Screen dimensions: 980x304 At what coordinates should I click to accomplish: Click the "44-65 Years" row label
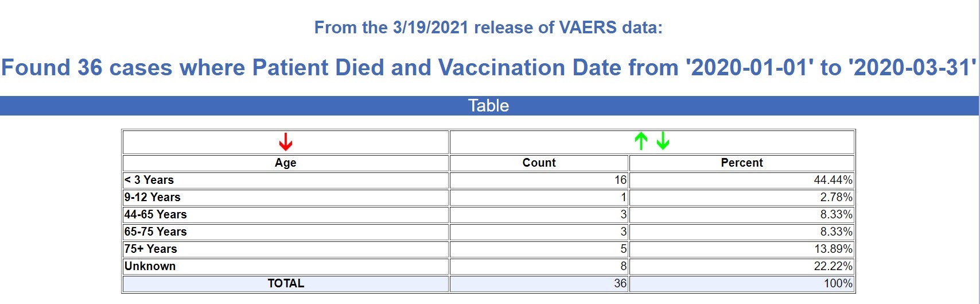[155, 214]
